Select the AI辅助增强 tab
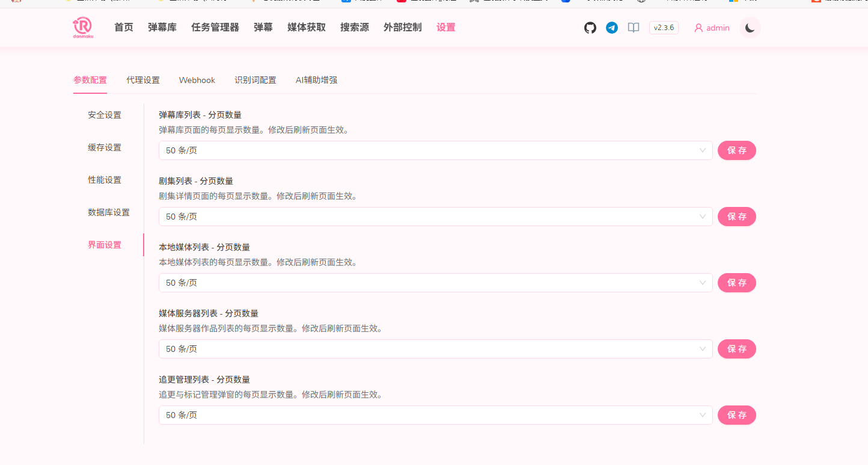This screenshot has width=868, height=465. (x=316, y=79)
